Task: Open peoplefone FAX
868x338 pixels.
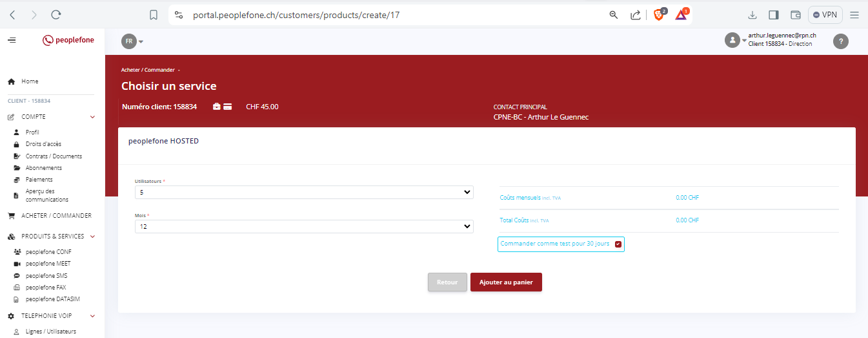Action: (46, 288)
